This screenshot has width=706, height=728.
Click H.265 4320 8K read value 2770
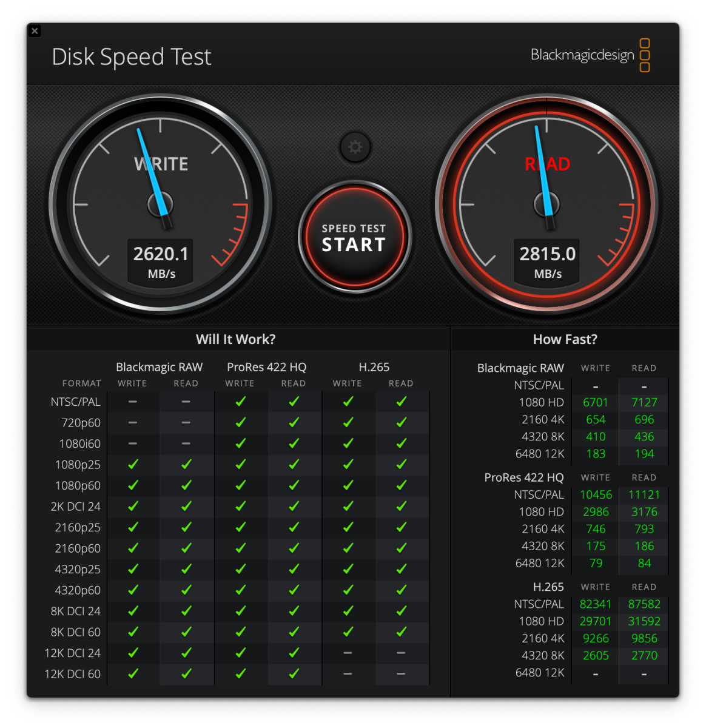(x=644, y=656)
